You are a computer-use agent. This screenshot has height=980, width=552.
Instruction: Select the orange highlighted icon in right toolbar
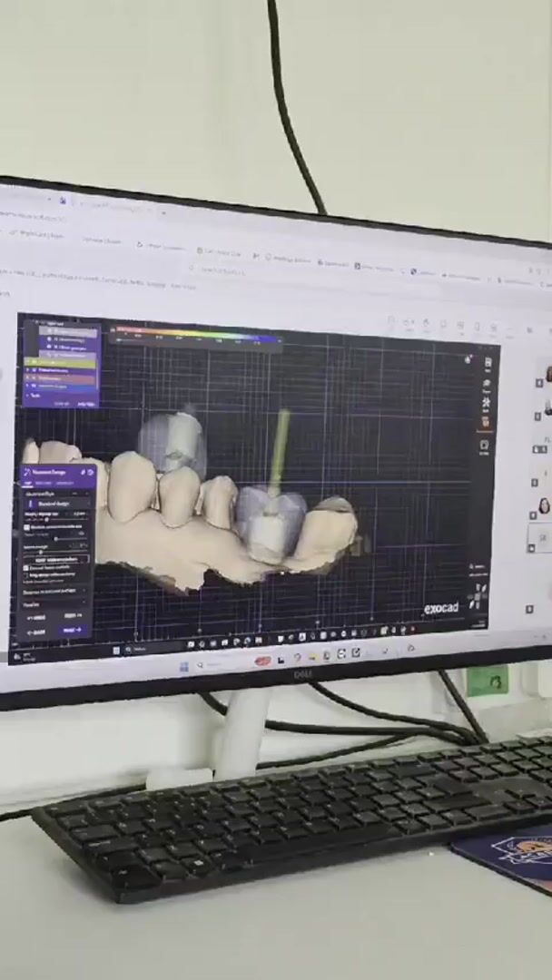(x=486, y=423)
